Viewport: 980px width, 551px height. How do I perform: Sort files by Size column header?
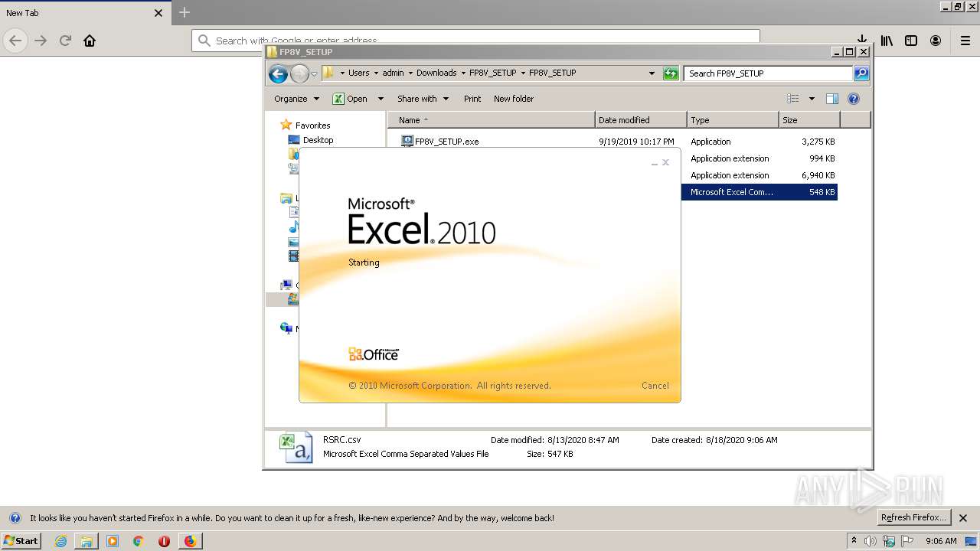[x=809, y=120]
